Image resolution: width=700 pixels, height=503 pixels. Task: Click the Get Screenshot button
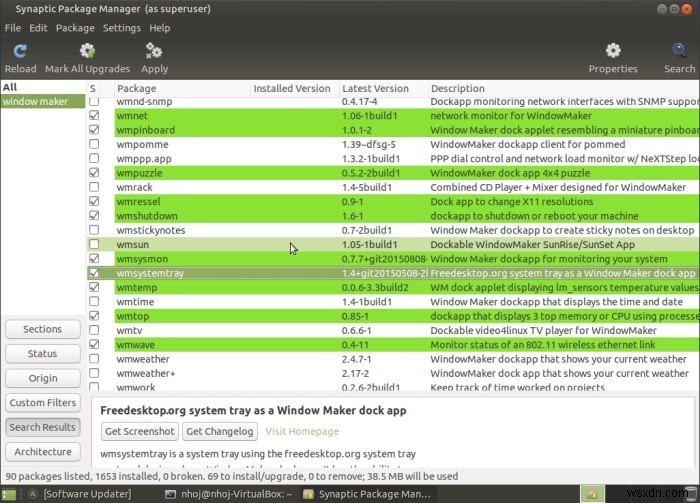point(140,431)
